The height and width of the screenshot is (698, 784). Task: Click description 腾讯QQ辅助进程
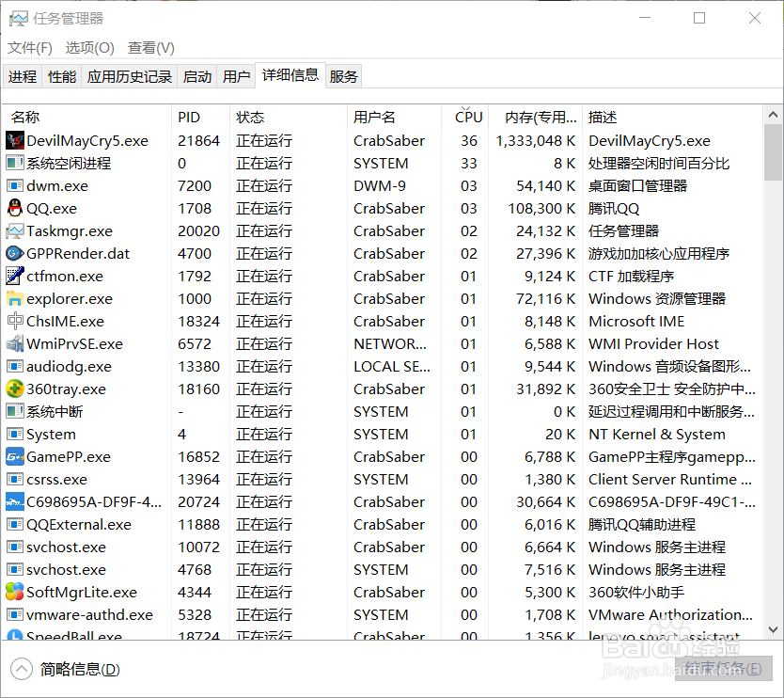coord(641,524)
